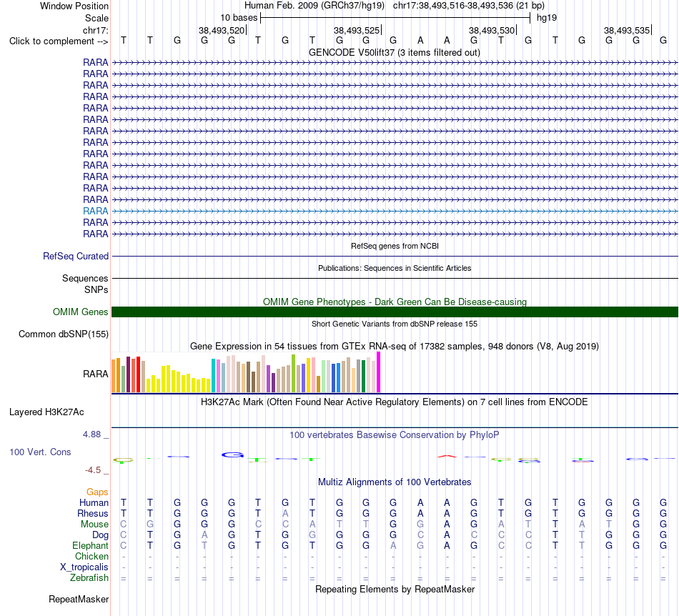Open the RefSeq Curated track label

click(75, 257)
